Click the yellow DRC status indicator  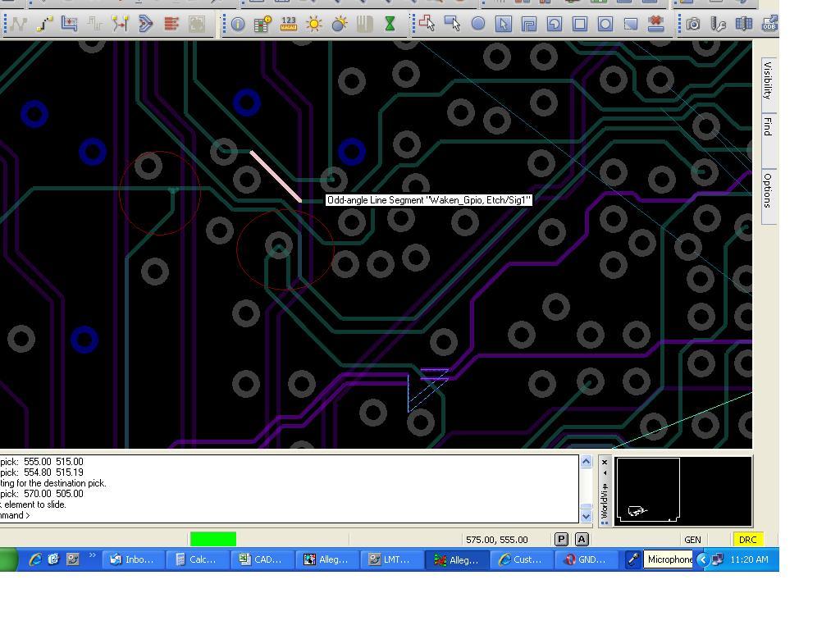coord(747,540)
